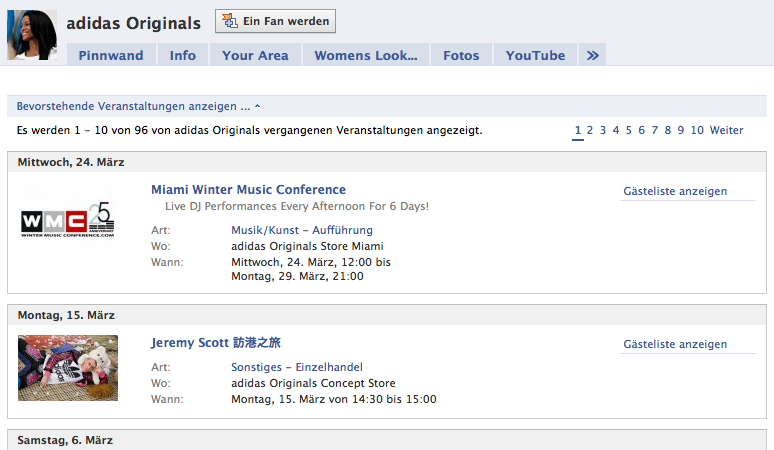Open the Jeremy Scott 訪港之旅 event

pos(216,342)
